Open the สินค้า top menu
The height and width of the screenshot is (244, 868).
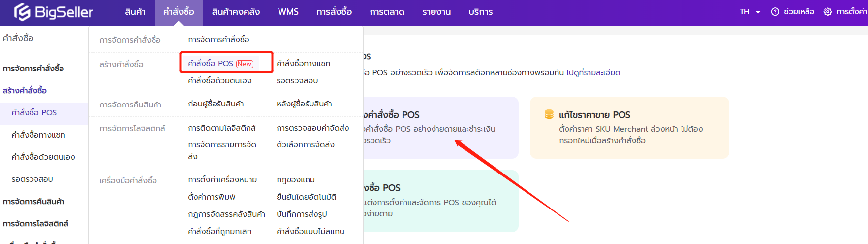point(135,12)
